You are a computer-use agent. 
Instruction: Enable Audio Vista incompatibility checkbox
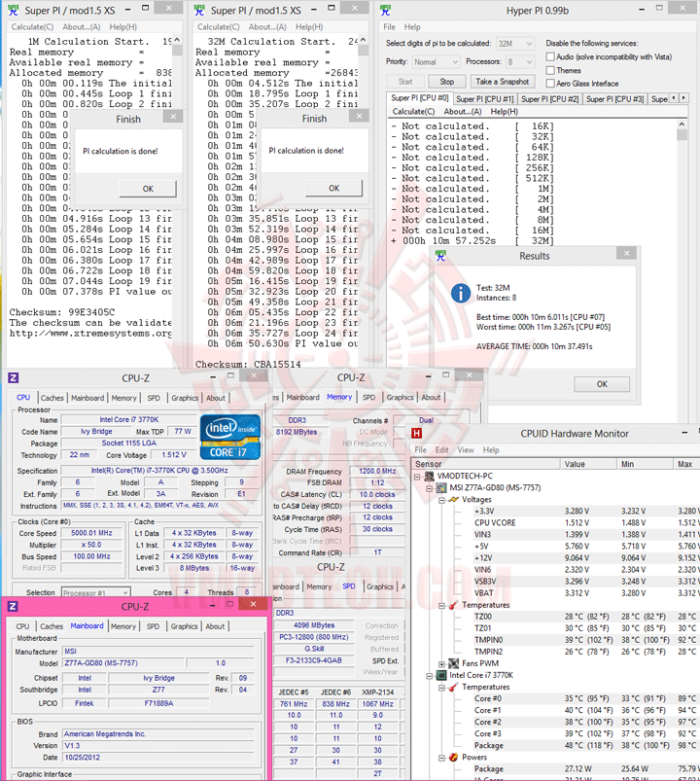coord(550,56)
